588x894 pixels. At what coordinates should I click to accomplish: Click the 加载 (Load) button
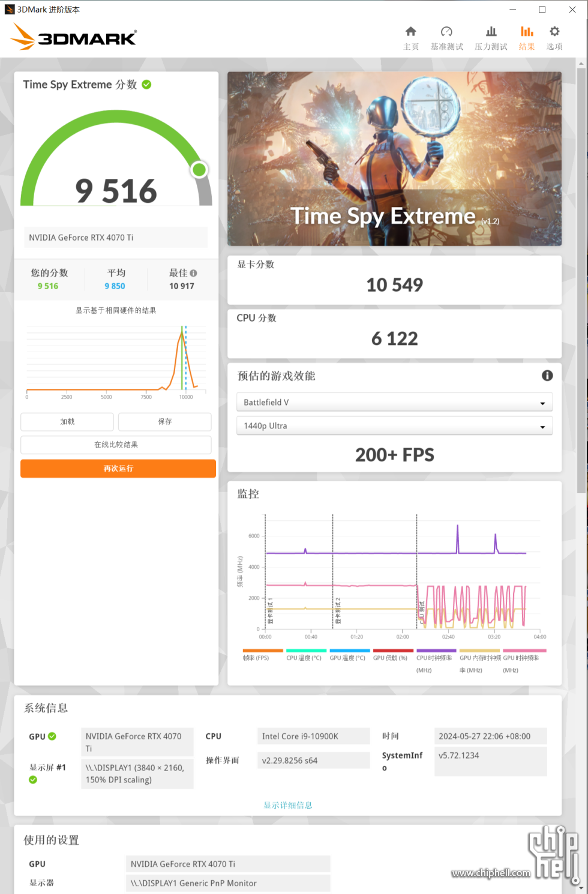[x=67, y=422]
